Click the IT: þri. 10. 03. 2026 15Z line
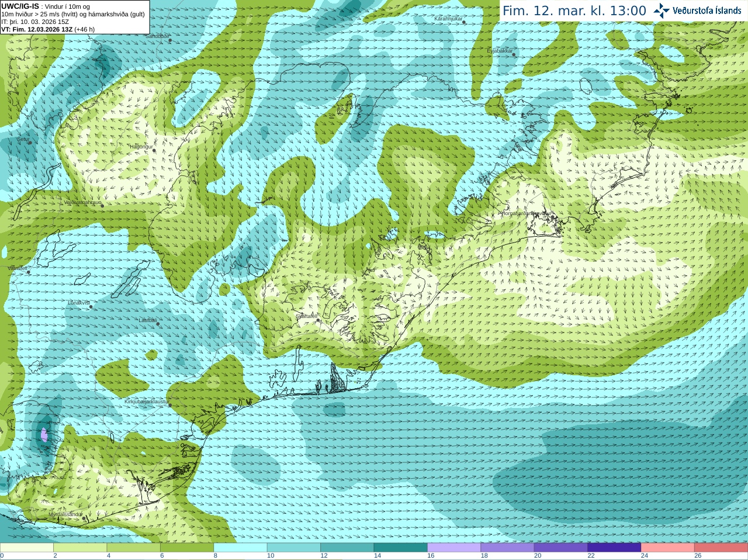Viewport: 748px width, 560px height. click(x=35, y=22)
